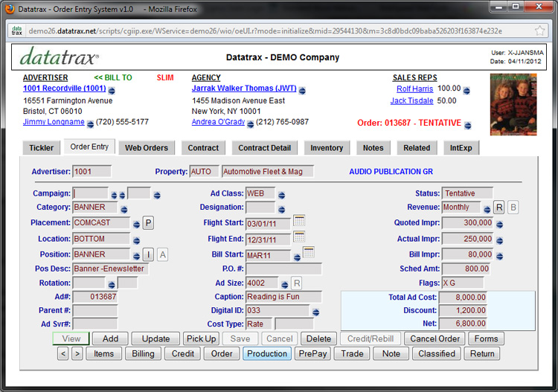Bookmark page with the star icon
The width and height of the screenshot is (558, 392).
(x=539, y=31)
